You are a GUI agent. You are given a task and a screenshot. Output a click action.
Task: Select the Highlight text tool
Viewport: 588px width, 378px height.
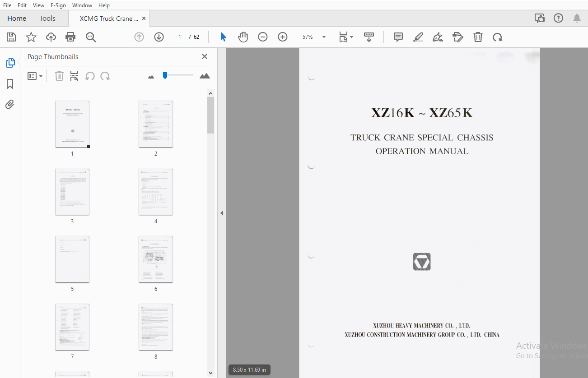pyautogui.click(x=418, y=37)
